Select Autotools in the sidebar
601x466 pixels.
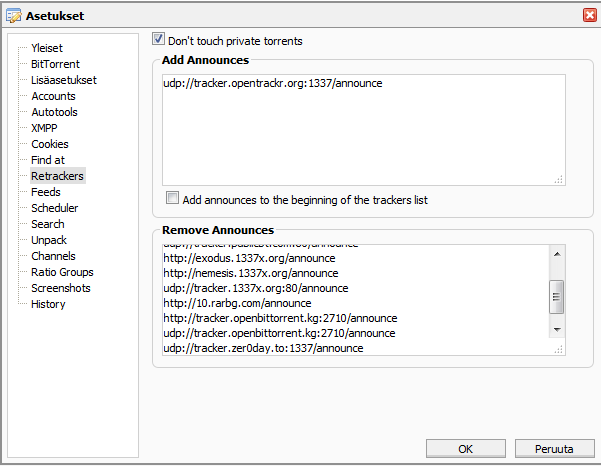pyautogui.click(x=54, y=112)
